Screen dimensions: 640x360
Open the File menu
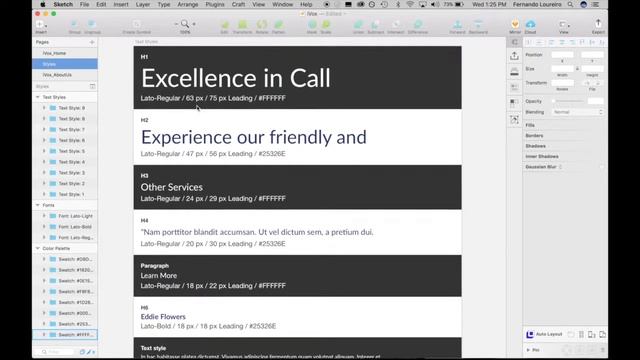(x=84, y=4)
